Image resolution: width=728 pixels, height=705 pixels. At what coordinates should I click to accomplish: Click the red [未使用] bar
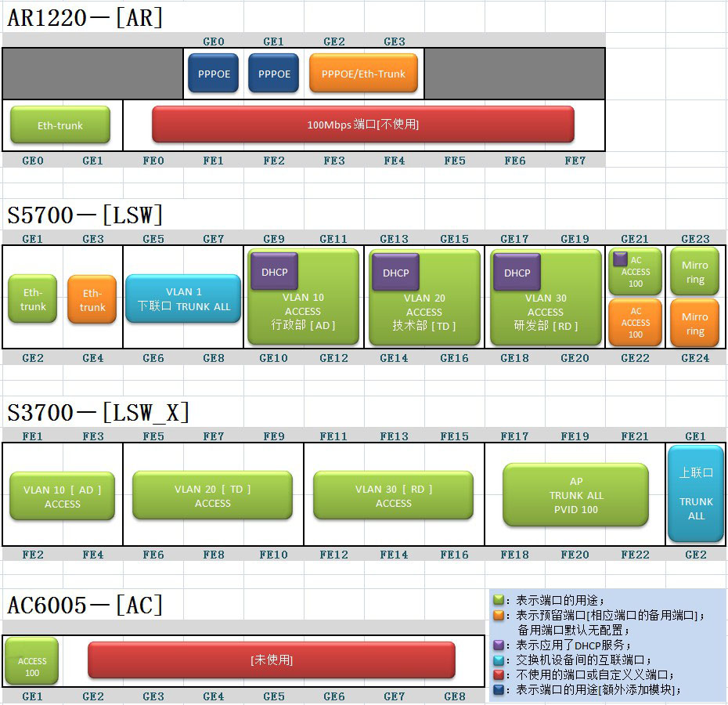[x=272, y=660]
